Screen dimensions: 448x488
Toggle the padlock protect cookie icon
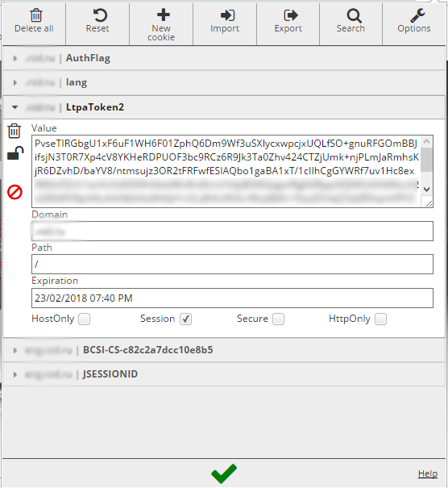tap(15, 153)
